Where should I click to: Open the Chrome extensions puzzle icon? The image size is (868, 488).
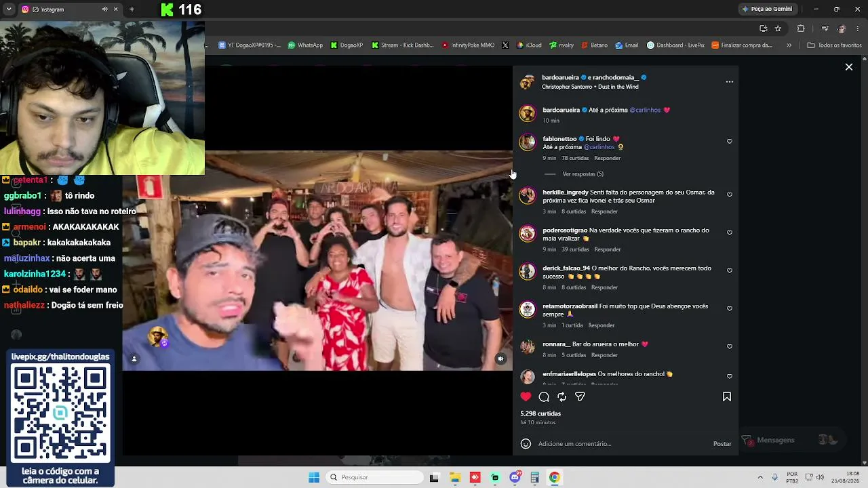pyautogui.click(x=801, y=28)
